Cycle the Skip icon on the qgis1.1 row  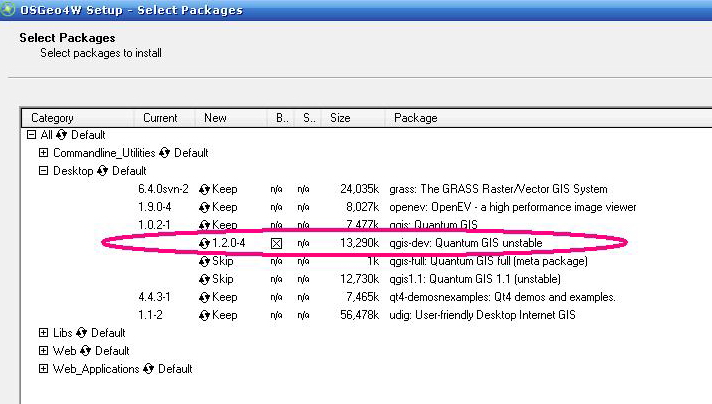coord(204,279)
